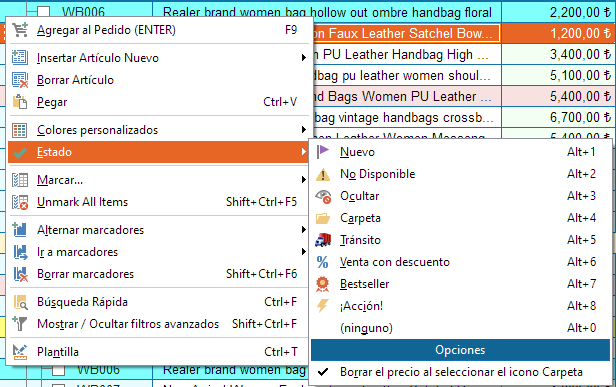Select the (ninguno) status option
The image size is (616, 387).
(x=460, y=328)
